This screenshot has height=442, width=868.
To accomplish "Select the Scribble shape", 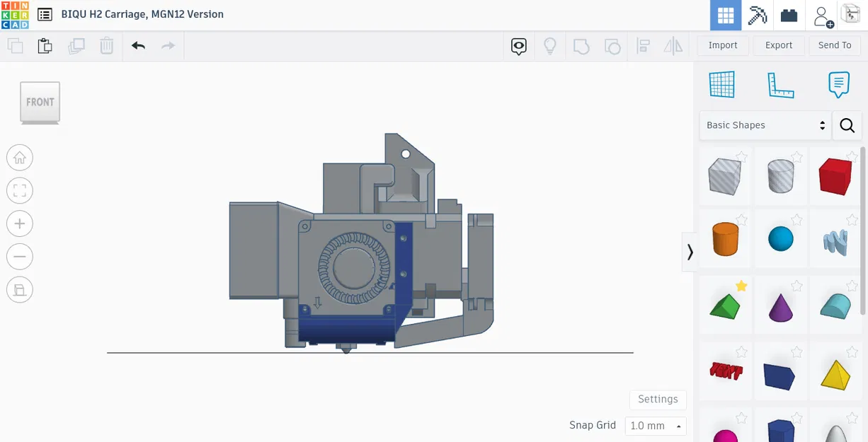I will pos(835,240).
